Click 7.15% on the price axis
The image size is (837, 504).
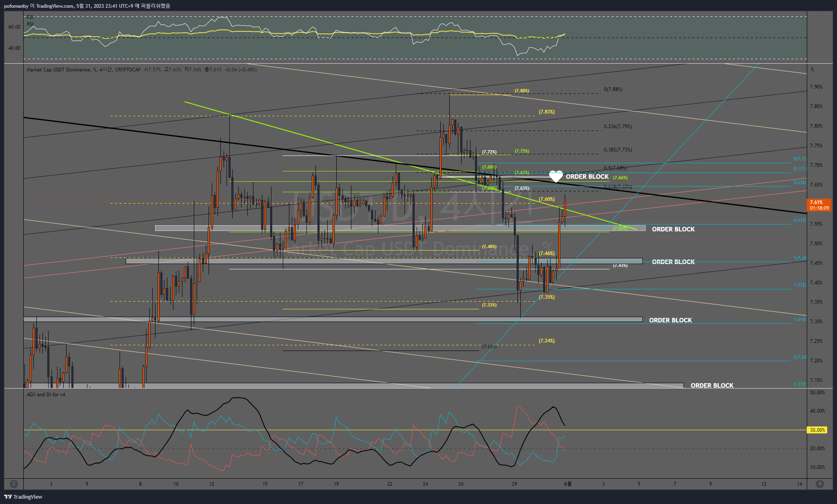coord(816,380)
